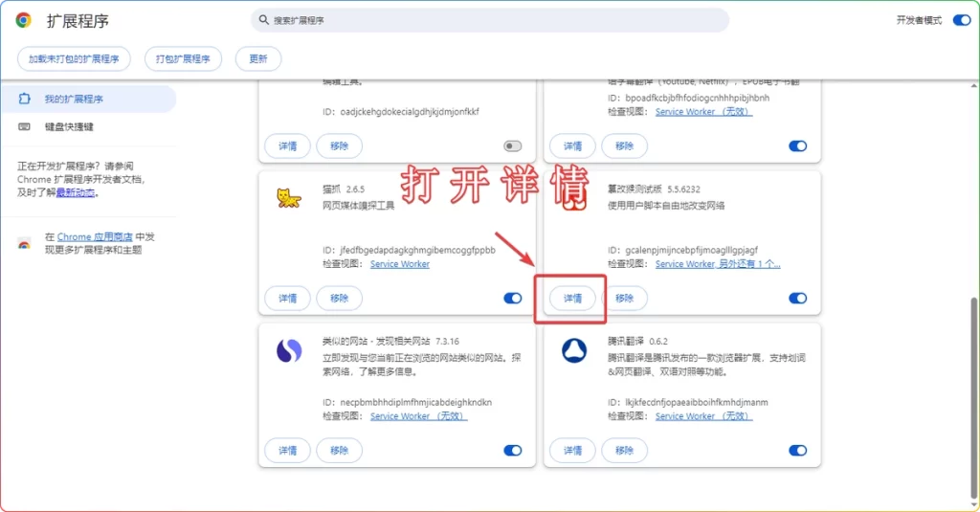Disable the 篡改猴测试版 extension toggle
The height and width of the screenshot is (512, 980).
point(797,299)
